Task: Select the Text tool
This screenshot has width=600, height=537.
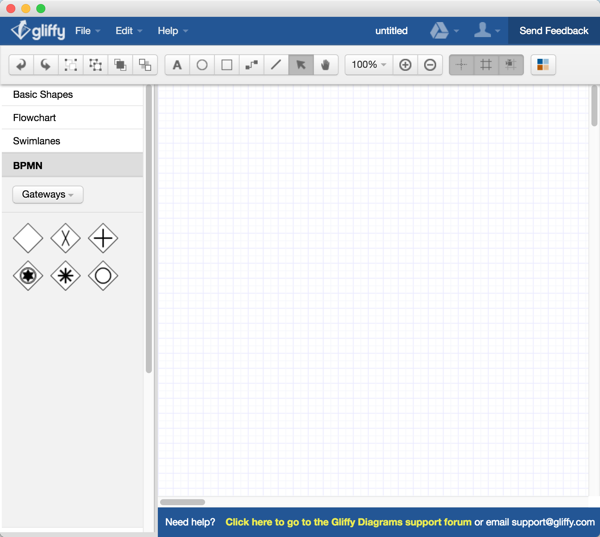Action: click(x=177, y=65)
